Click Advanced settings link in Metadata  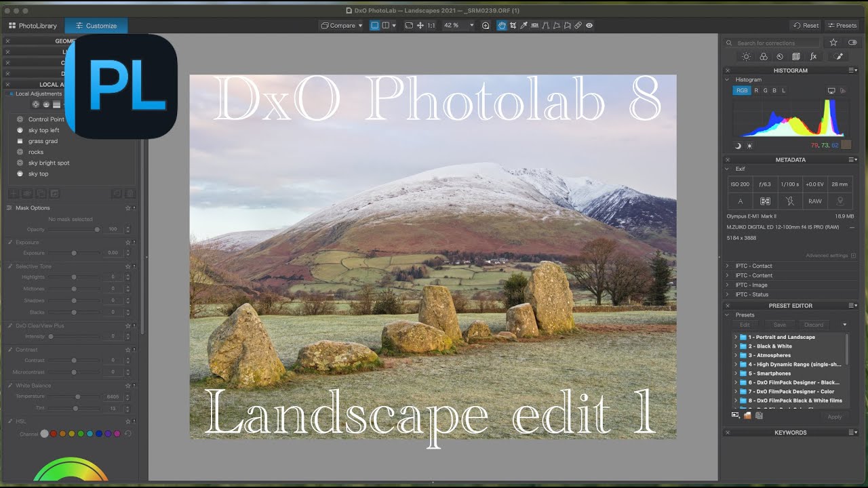pyautogui.click(x=831, y=256)
